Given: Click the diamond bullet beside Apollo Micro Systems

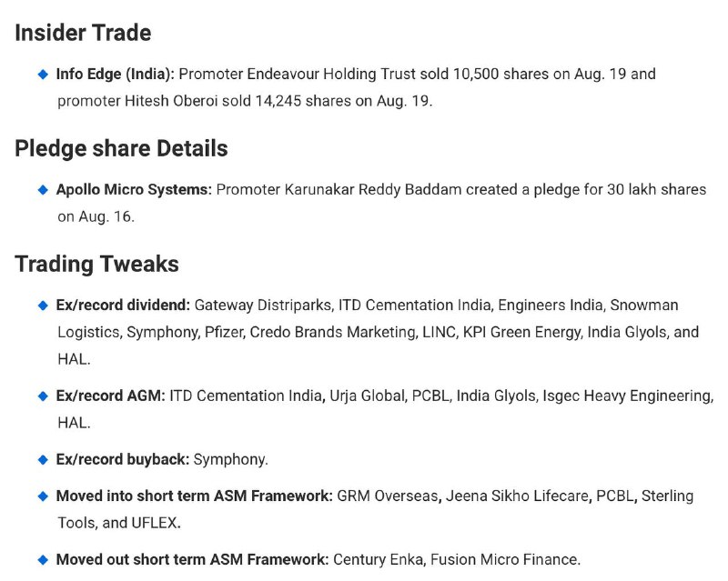Looking at the screenshot, I should click(43, 190).
